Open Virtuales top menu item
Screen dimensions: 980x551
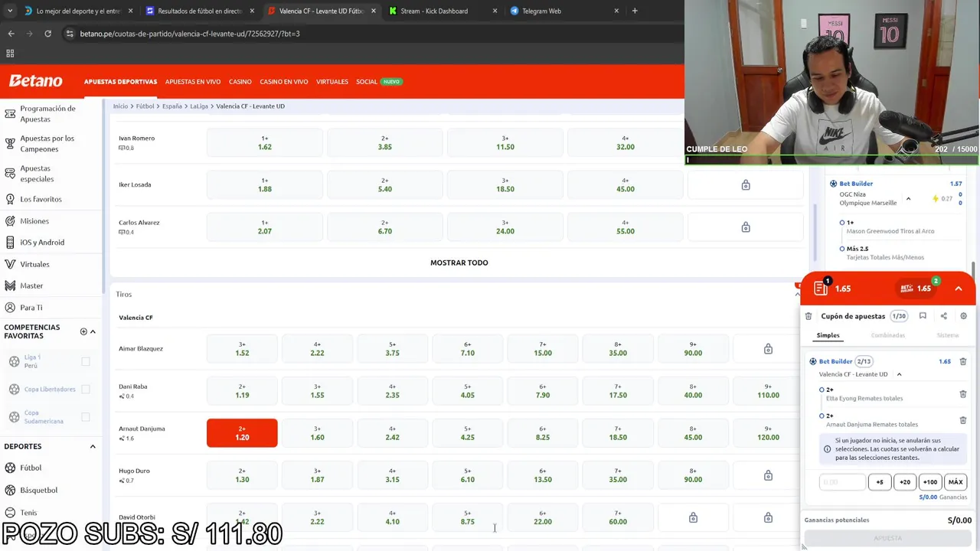(332, 82)
